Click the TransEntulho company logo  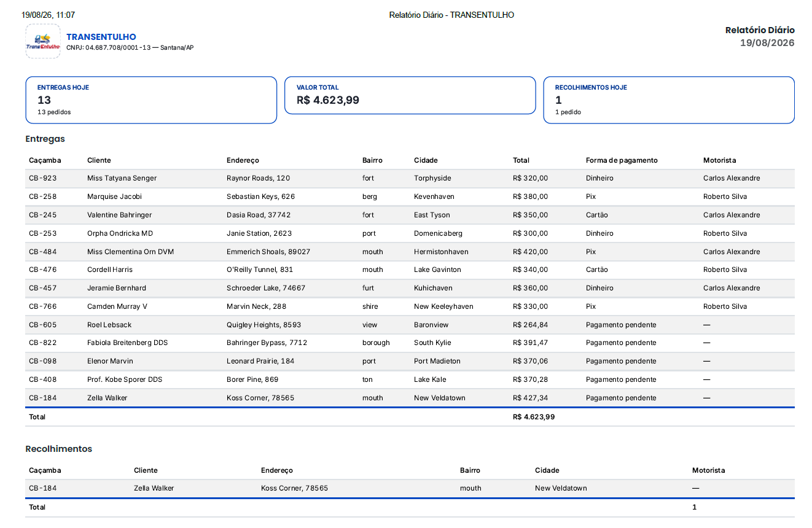click(x=43, y=41)
